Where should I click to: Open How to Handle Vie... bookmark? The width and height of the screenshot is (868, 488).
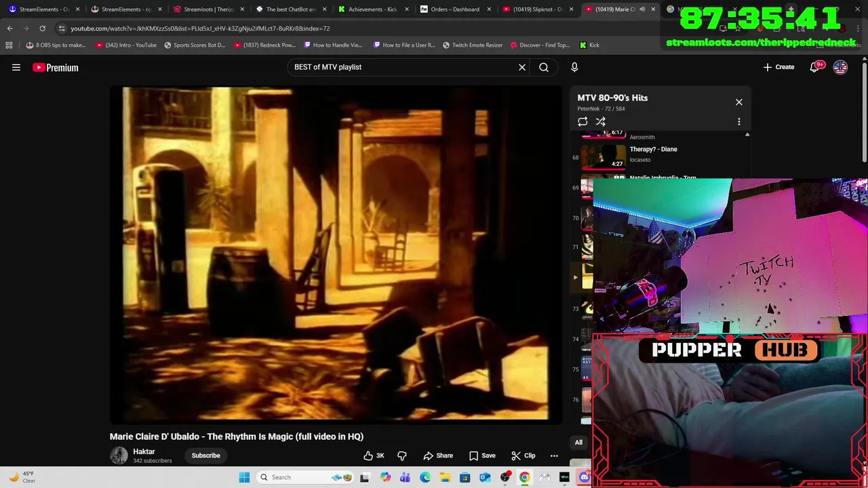[x=333, y=45]
